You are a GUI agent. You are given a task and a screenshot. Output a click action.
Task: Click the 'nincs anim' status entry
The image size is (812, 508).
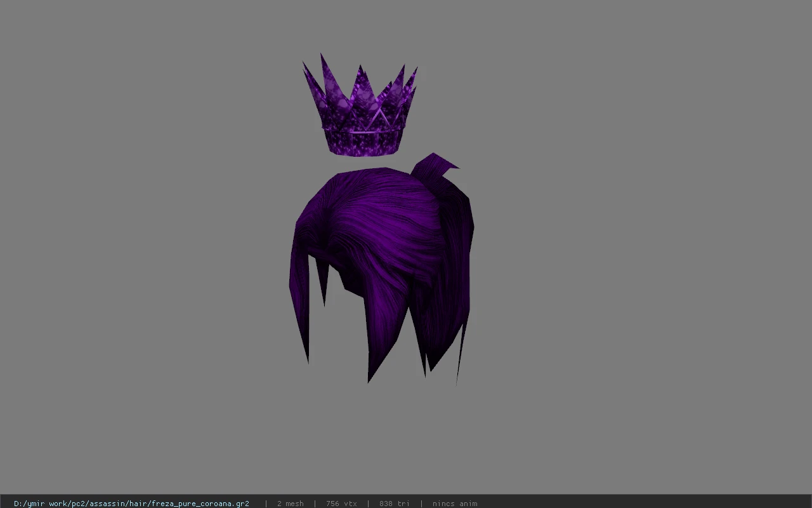click(455, 504)
